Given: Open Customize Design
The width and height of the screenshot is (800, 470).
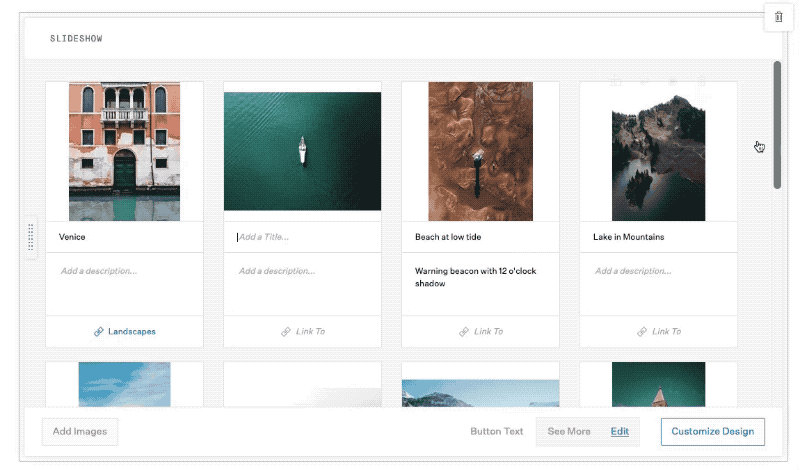Looking at the screenshot, I should tap(712, 432).
